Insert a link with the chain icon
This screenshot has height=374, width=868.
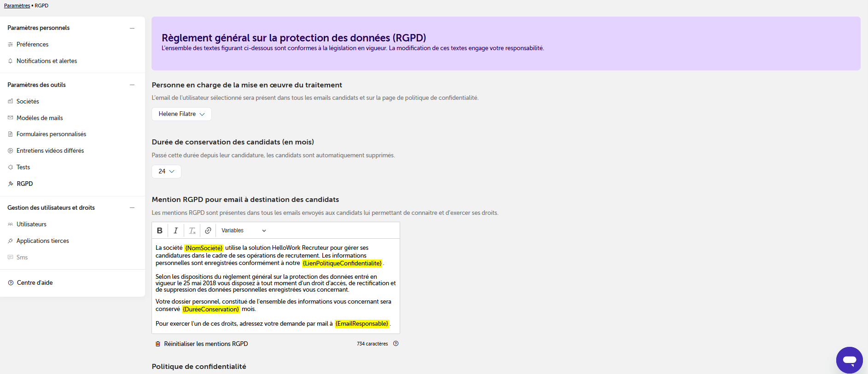(208, 230)
